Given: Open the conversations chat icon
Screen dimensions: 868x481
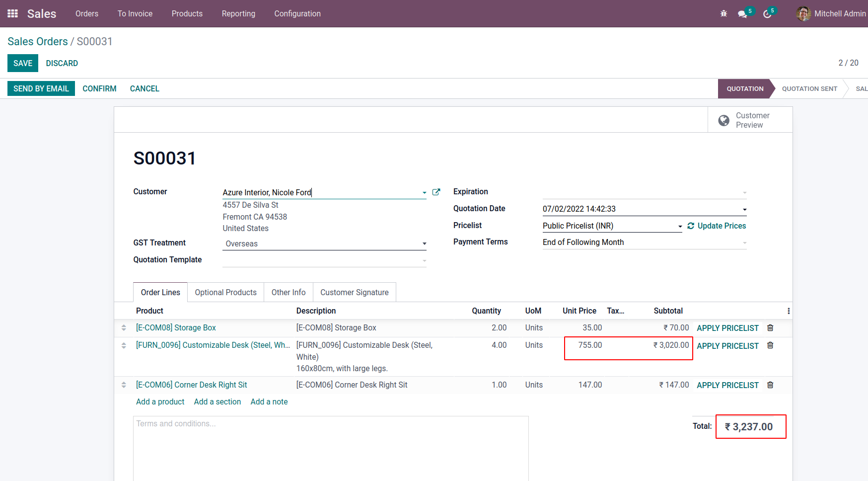Looking at the screenshot, I should pos(742,14).
